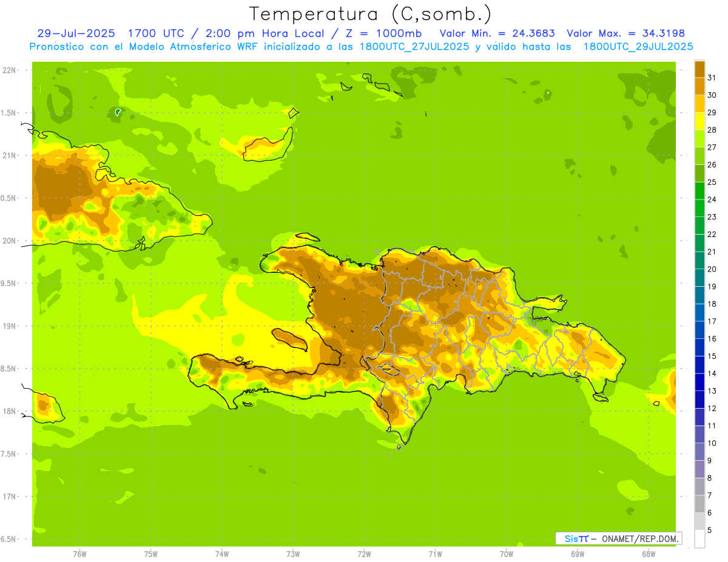Click the colorbar value label "20"
The image size is (728, 562).
pyautogui.click(x=712, y=269)
